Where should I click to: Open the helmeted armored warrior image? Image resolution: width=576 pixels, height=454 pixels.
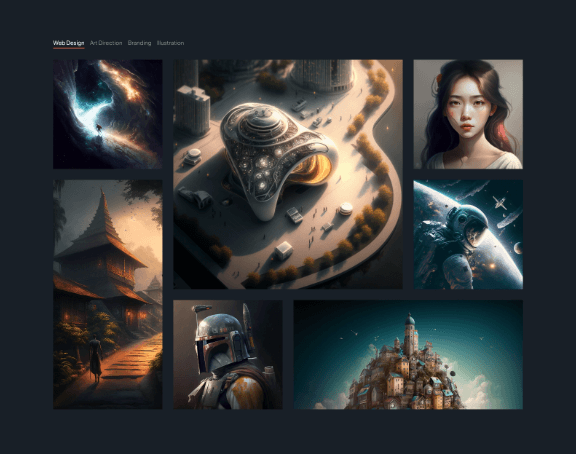pyautogui.click(x=228, y=354)
